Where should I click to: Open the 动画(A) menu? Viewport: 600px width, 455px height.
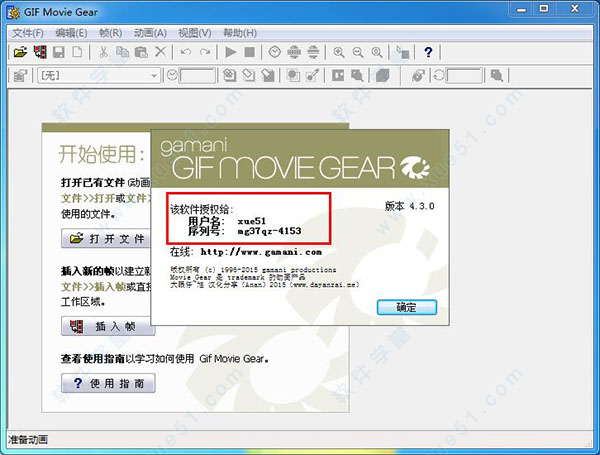(x=150, y=33)
